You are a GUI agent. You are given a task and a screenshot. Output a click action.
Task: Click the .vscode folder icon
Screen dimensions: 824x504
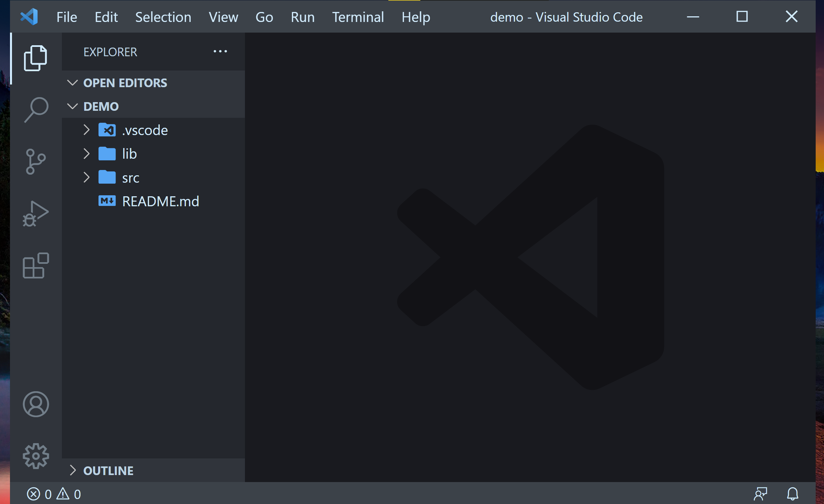pyautogui.click(x=107, y=130)
